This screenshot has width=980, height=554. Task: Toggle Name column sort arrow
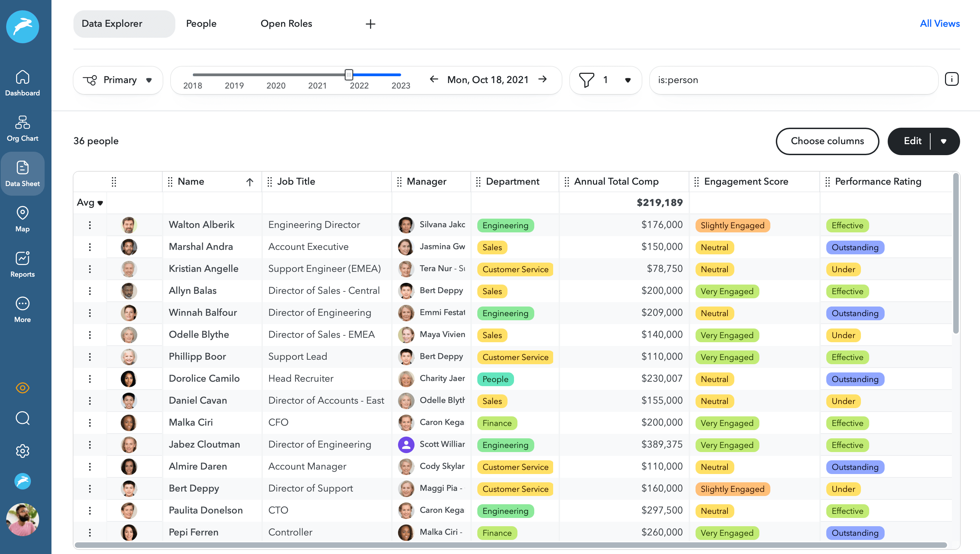tap(249, 182)
